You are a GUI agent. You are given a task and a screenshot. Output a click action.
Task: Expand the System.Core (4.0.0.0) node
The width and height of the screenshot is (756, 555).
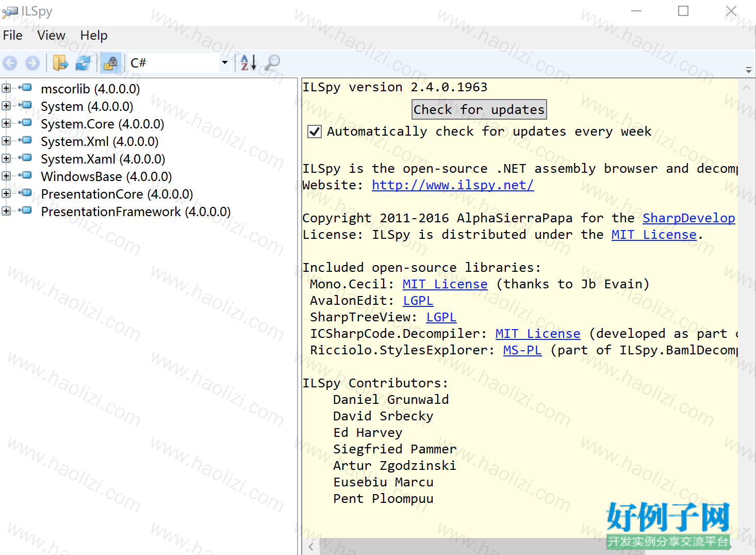pyautogui.click(x=6, y=123)
